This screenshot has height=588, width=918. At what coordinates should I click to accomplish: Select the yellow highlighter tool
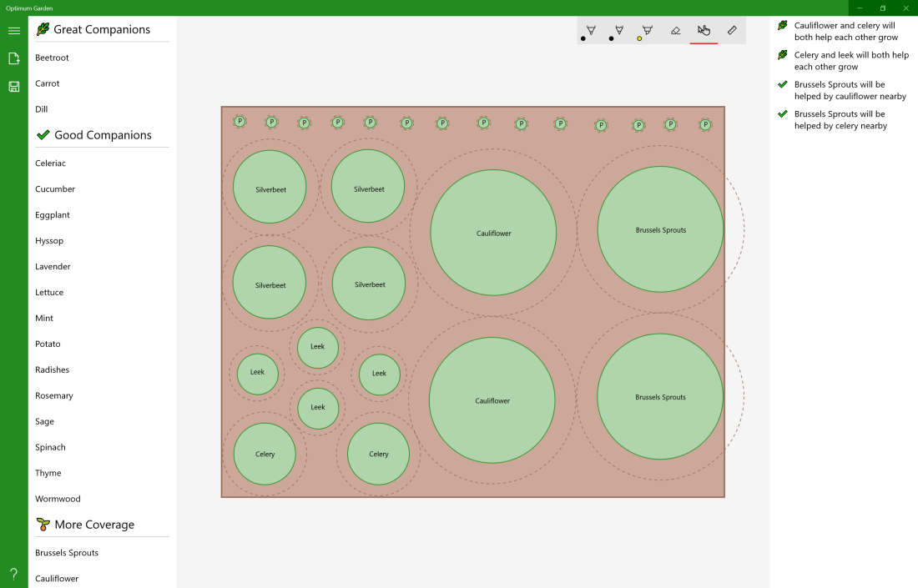[x=647, y=31]
